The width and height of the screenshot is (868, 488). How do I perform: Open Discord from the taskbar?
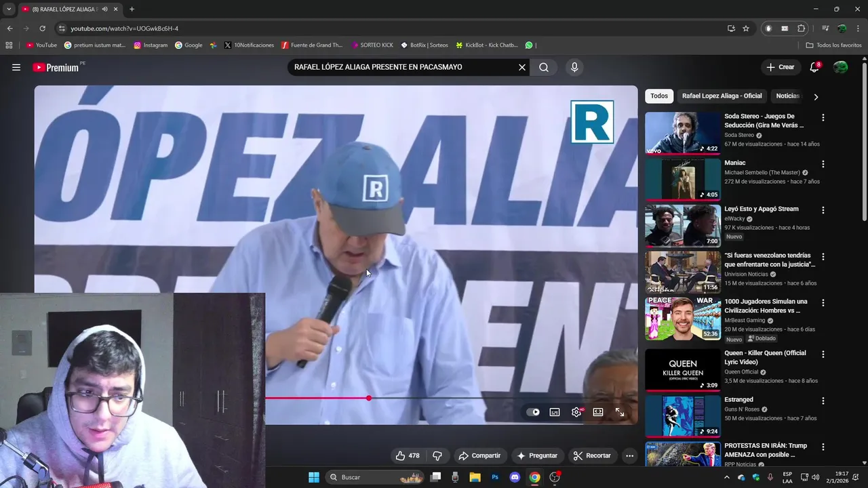click(515, 477)
